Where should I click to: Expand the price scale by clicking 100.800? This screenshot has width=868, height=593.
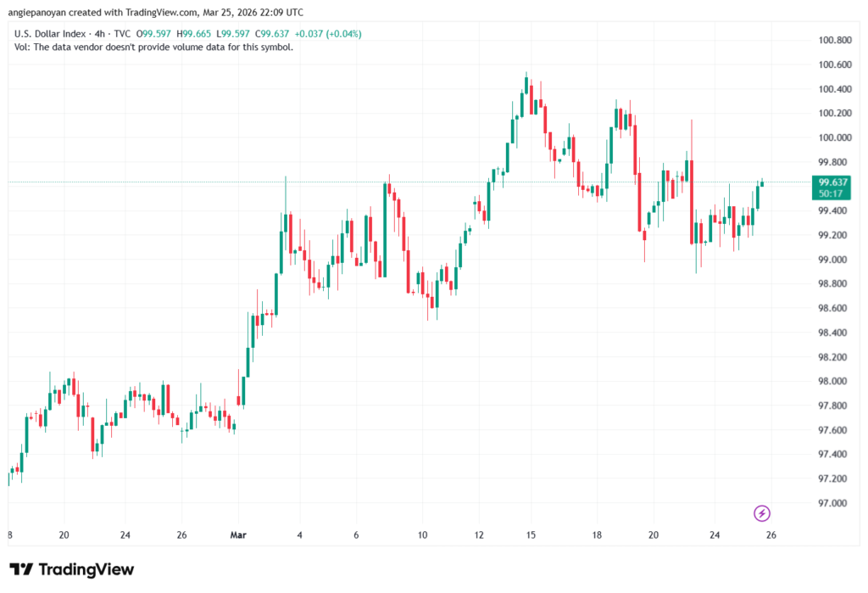pyautogui.click(x=834, y=39)
